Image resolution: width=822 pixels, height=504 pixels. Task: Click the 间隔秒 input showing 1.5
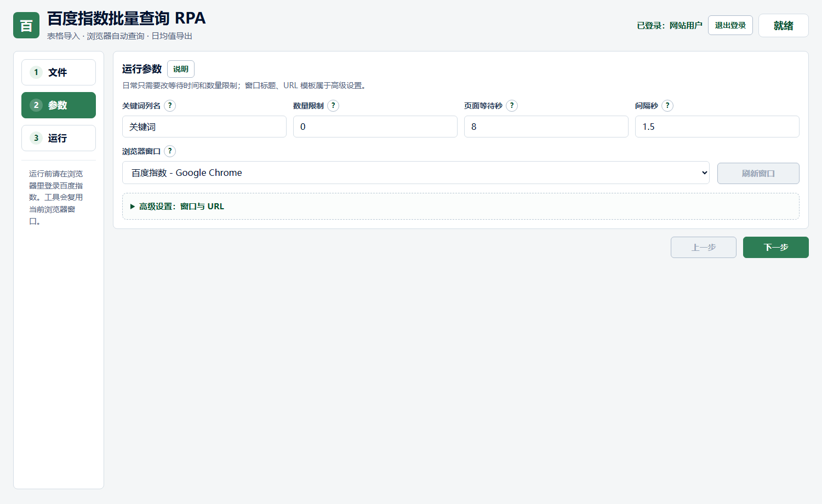coord(717,127)
